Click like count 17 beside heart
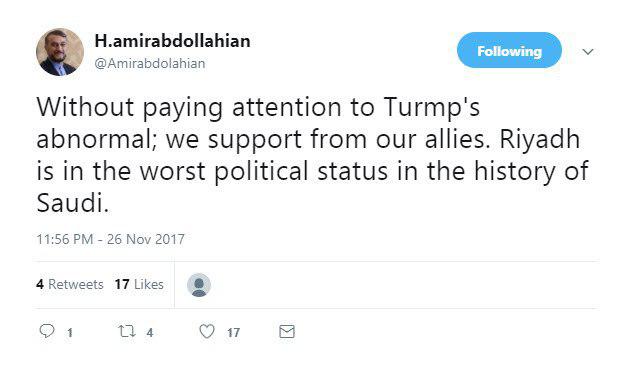The height and width of the screenshot is (367, 632). pos(233,333)
